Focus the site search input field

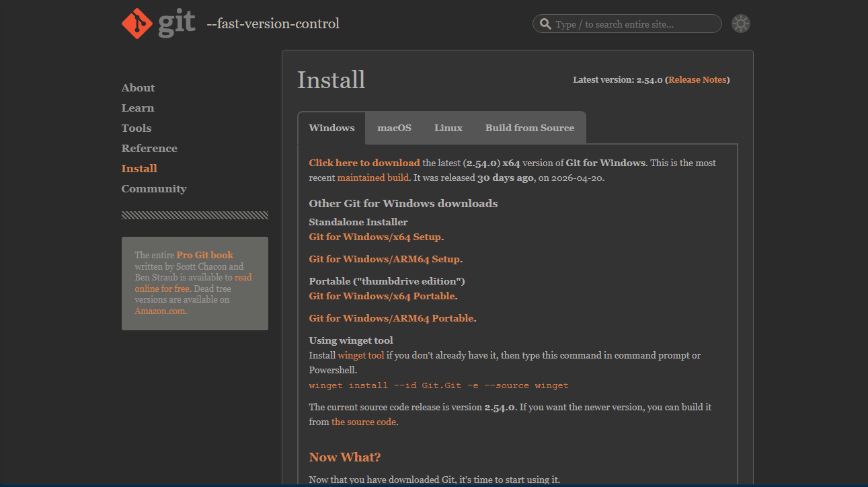[627, 24]
